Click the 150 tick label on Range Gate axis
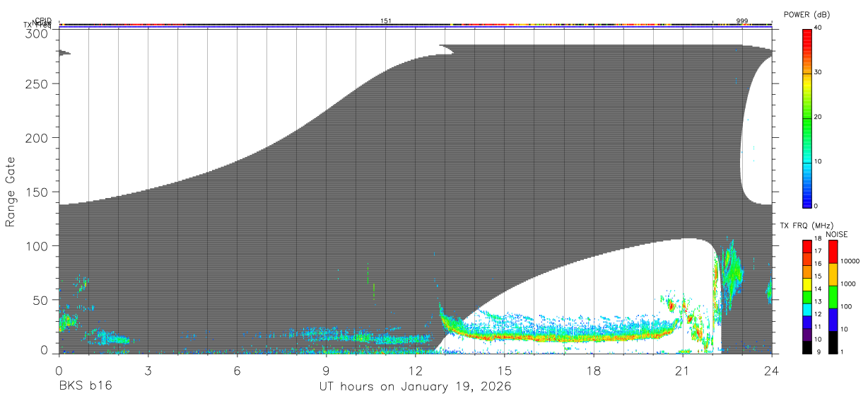 click(x=37, y=192)
